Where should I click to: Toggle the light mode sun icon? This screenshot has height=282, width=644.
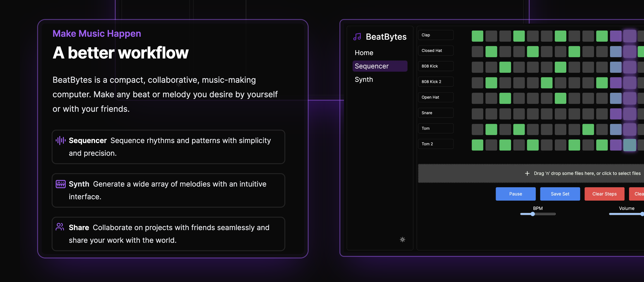click(402, 239)
